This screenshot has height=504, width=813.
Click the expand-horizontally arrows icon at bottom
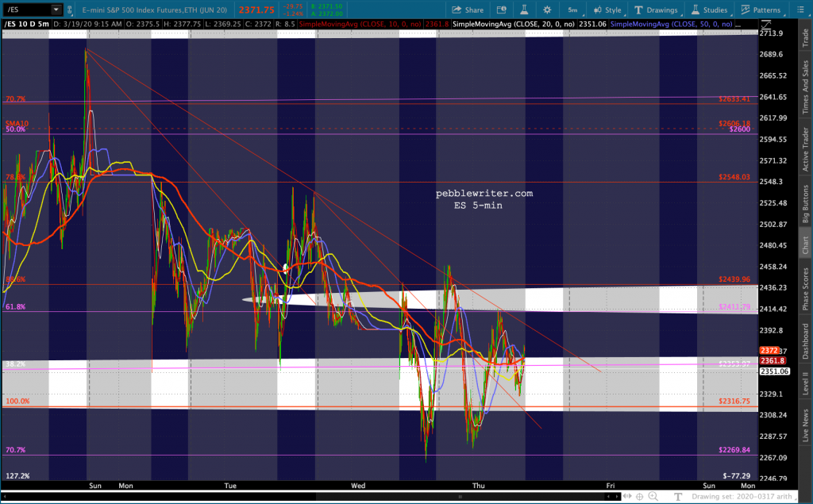pyautogui.click(x=627, y=497)
